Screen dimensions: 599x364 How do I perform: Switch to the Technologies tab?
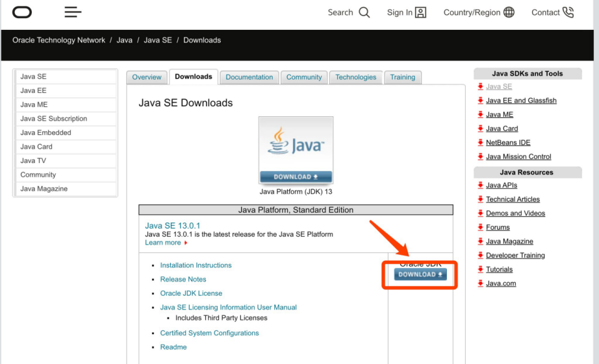[x=355, y=77]
